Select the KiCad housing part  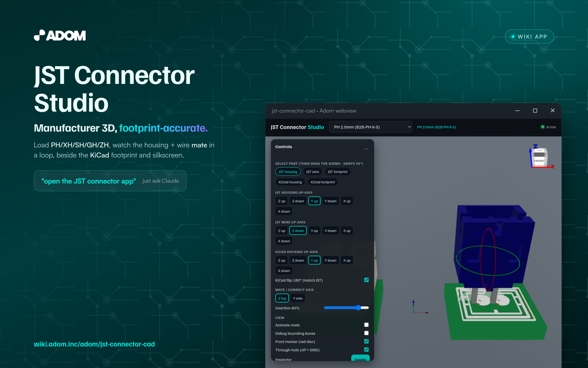[x=290, y=182]
